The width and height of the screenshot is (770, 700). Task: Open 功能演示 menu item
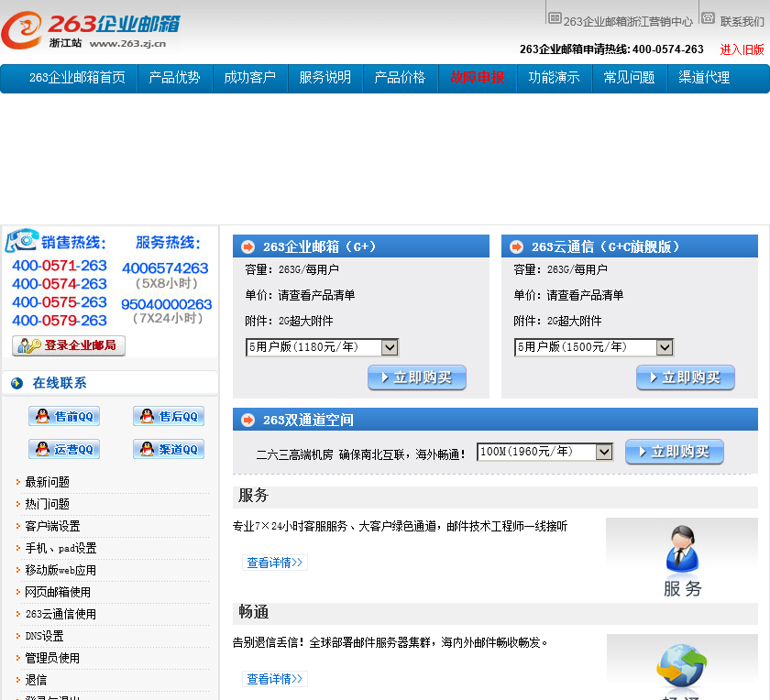point(554,78)
